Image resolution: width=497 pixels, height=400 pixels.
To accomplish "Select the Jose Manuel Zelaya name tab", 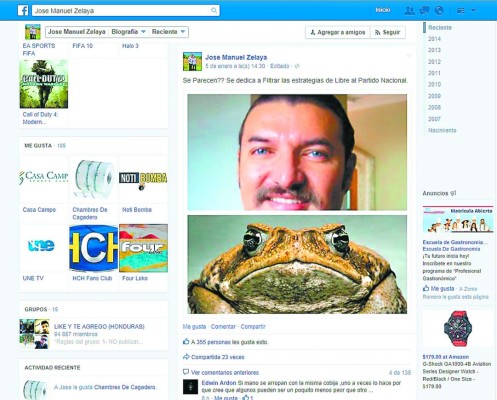I will coord(77,32).
